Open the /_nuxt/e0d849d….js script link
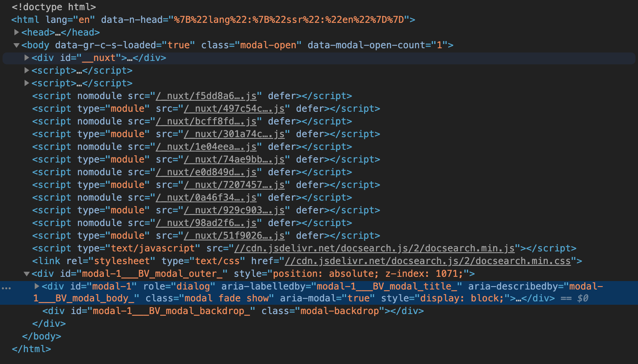Image resolution: width=638 pixels, height=364 pixels. (206, 172)
